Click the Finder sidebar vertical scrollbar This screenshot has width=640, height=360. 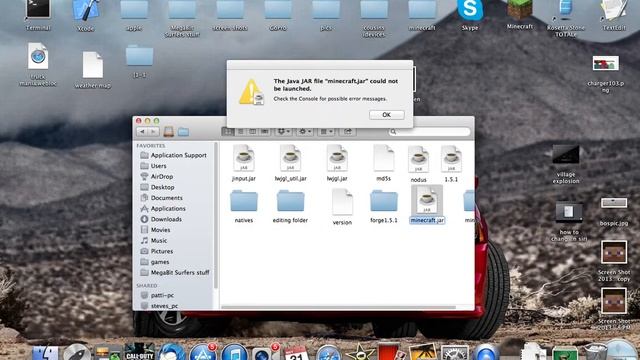coord(216,215)
